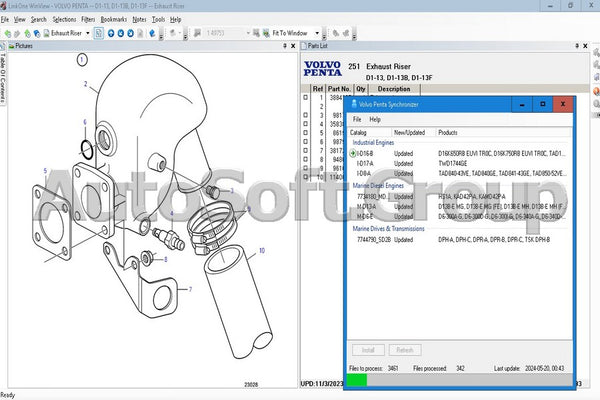Viewport: 600px width, 400px height.
Task: Open the Tools menu
Action: pos(158,20)
